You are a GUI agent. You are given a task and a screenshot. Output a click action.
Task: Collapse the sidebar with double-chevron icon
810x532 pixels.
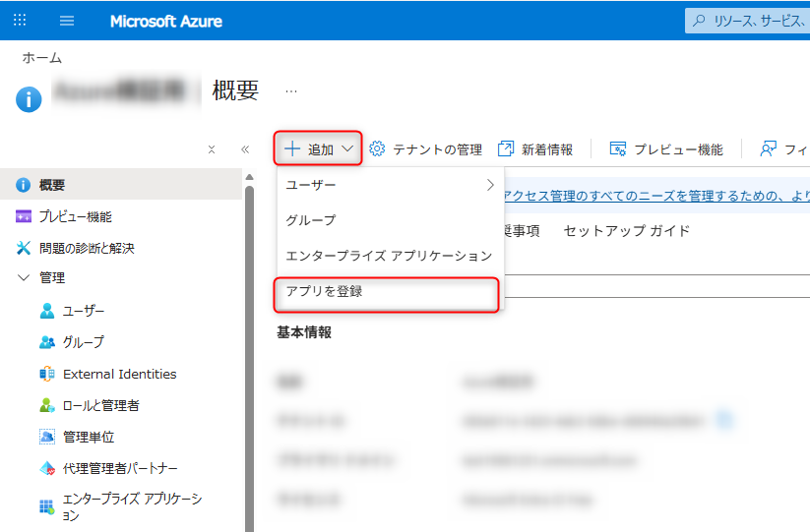click(x=245, y=149)
